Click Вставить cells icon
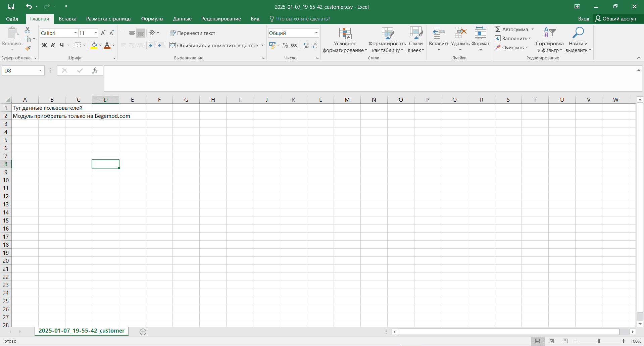 439,33
